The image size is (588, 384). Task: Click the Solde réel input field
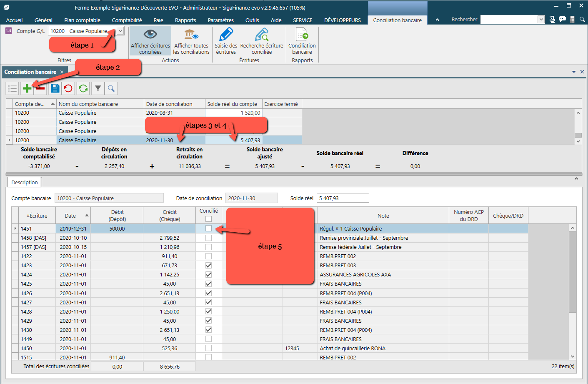tap(343, 198)
